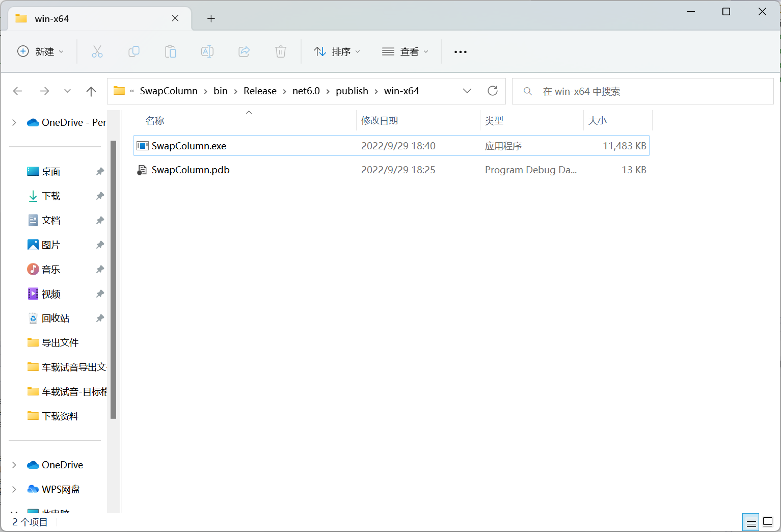Open 桌面 in navigation pane
The height and width of the screenshot is (532, 781).
(x=51, y=172)
